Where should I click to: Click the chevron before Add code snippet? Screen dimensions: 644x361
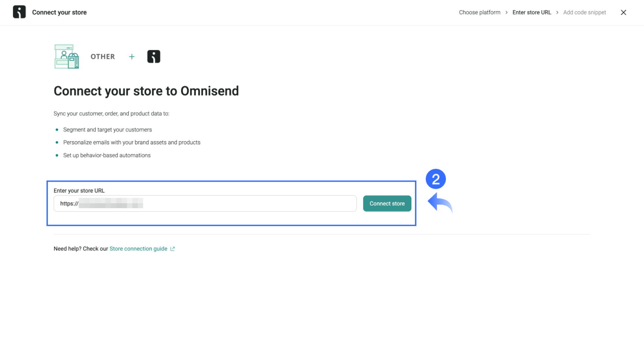pyautogui.click(x=557, y=12)
